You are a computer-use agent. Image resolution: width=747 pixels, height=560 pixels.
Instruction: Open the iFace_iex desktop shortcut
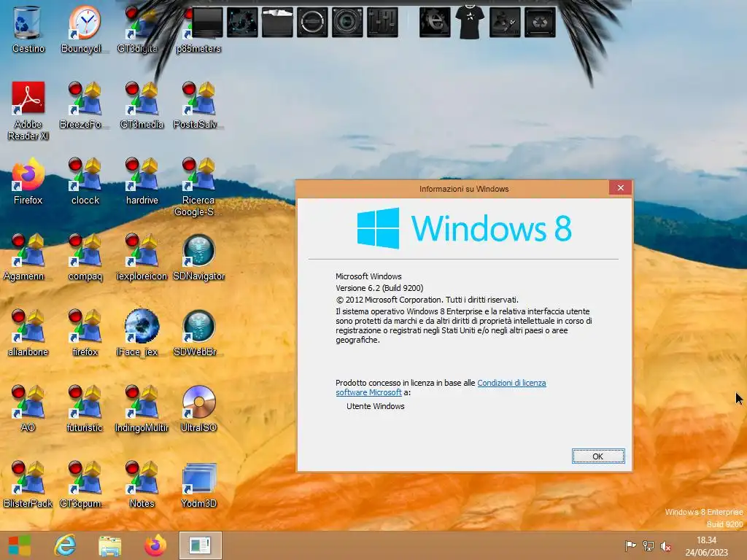click(142, 332)
